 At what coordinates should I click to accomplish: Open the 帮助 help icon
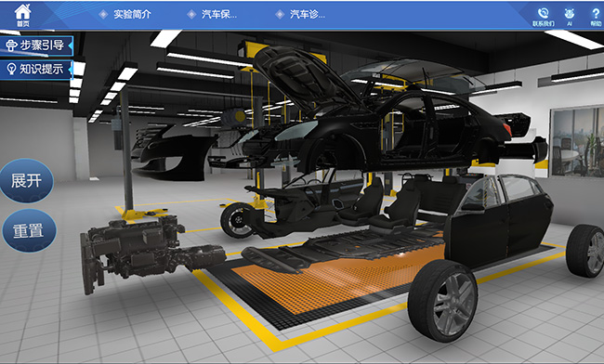[596, 17]
